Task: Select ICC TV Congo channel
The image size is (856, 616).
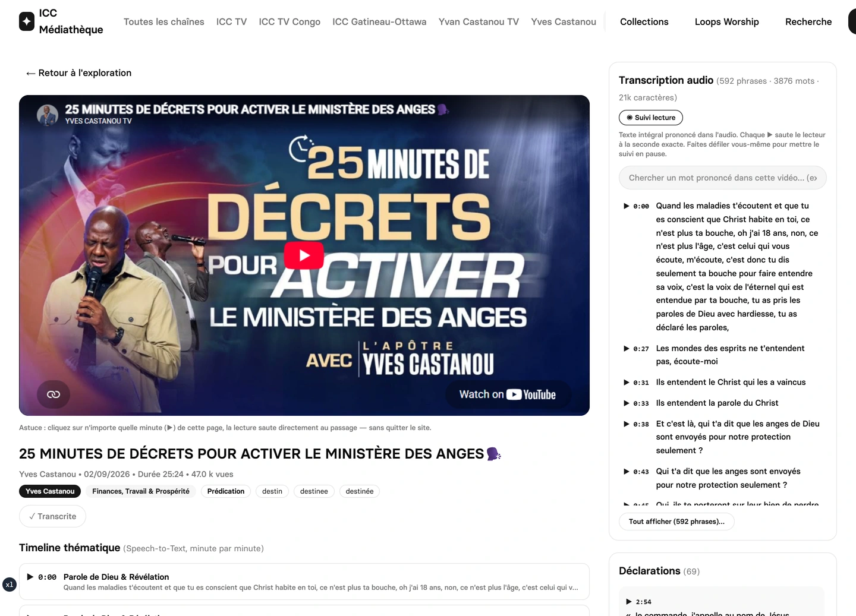Action: [x=289, y=22]
